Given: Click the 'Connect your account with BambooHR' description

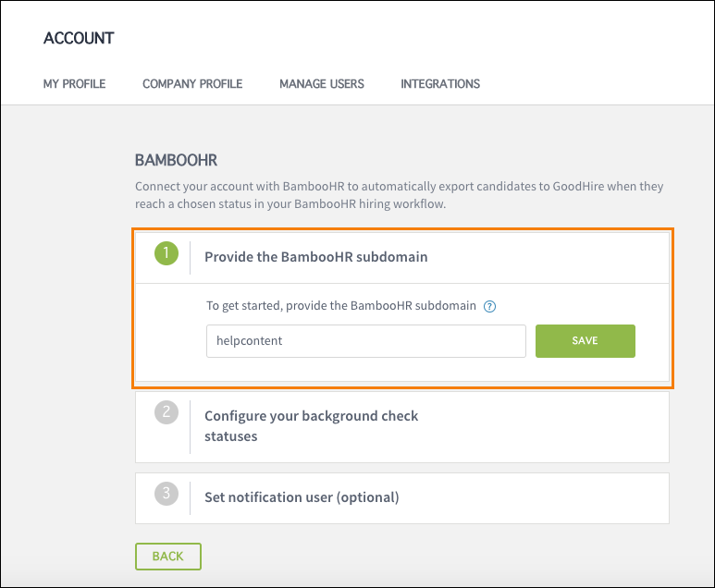Looking at the screenshot, I should (x=399, y=195).
